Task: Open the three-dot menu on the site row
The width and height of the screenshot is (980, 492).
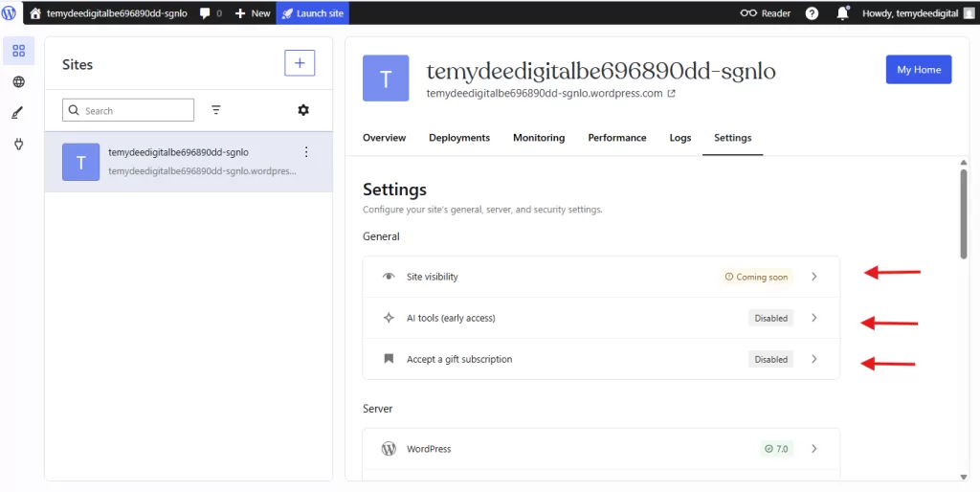Action: pos(306,152)
